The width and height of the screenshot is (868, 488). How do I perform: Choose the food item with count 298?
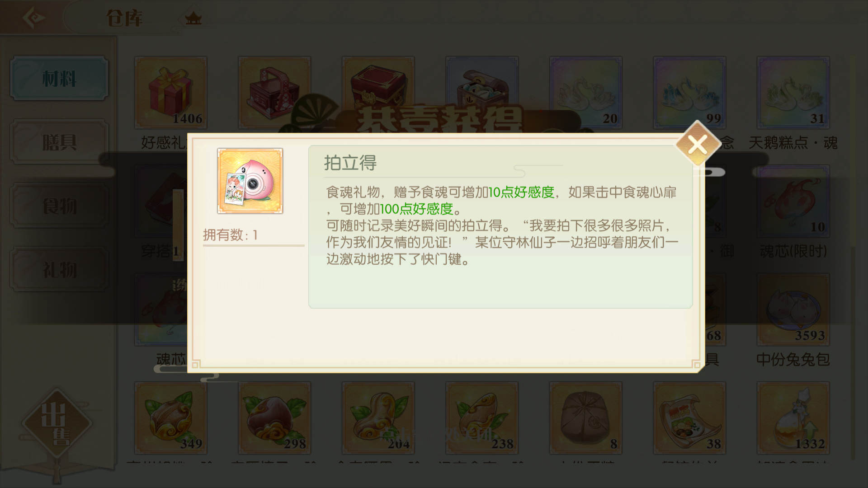point(274,418)
